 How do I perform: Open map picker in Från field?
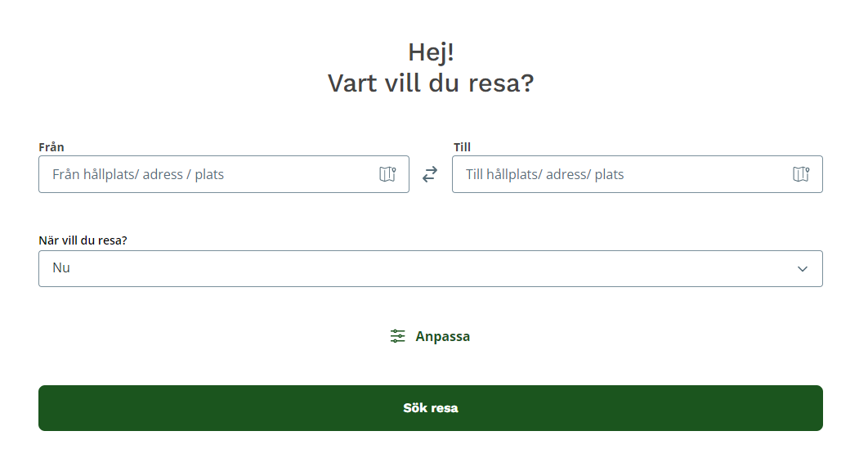click(x=387, y=174)
